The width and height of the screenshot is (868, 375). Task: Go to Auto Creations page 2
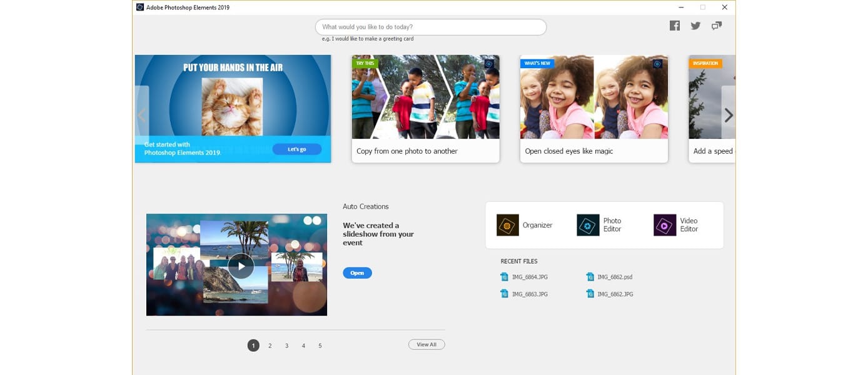pyautogui.click(x=270, y=346)
